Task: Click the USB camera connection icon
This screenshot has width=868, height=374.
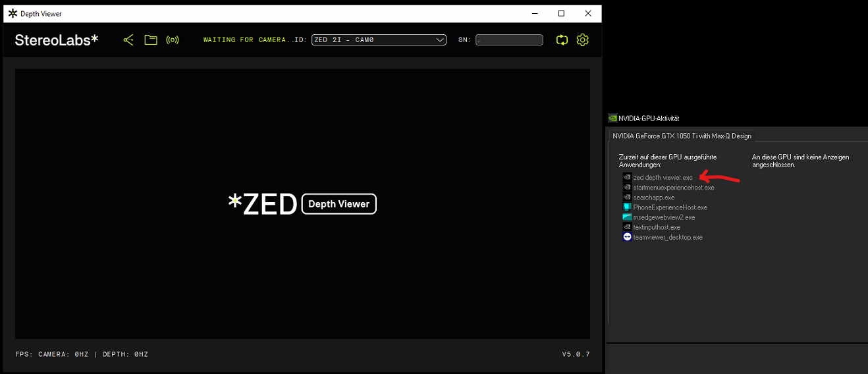Action: pyautogui.click(x=128, y=40)
